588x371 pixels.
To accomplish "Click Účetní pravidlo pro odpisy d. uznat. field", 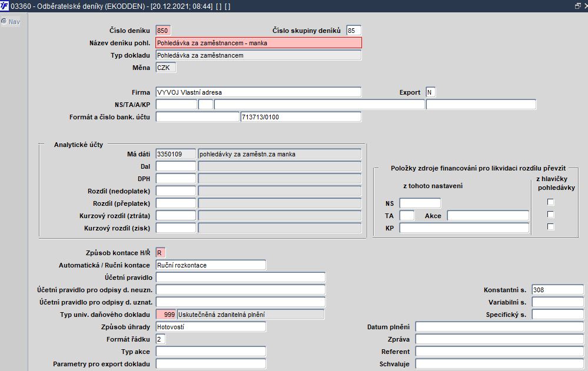I will pos(240,302).
